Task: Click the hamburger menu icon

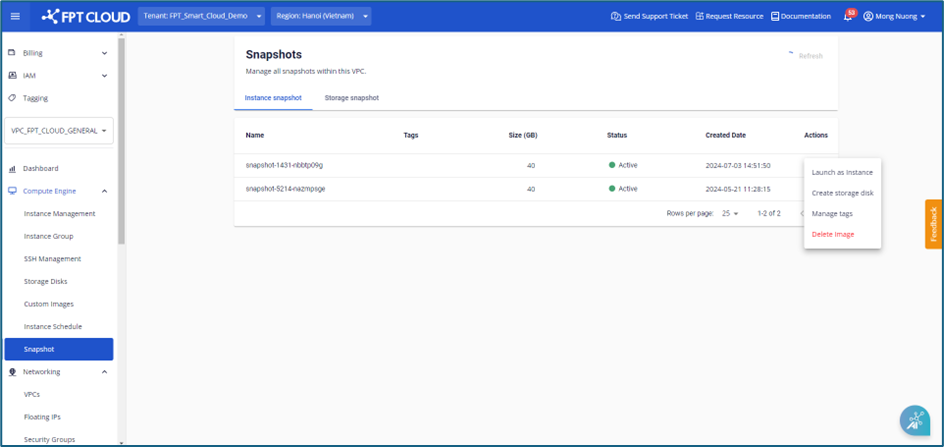Action: (15, 16)
